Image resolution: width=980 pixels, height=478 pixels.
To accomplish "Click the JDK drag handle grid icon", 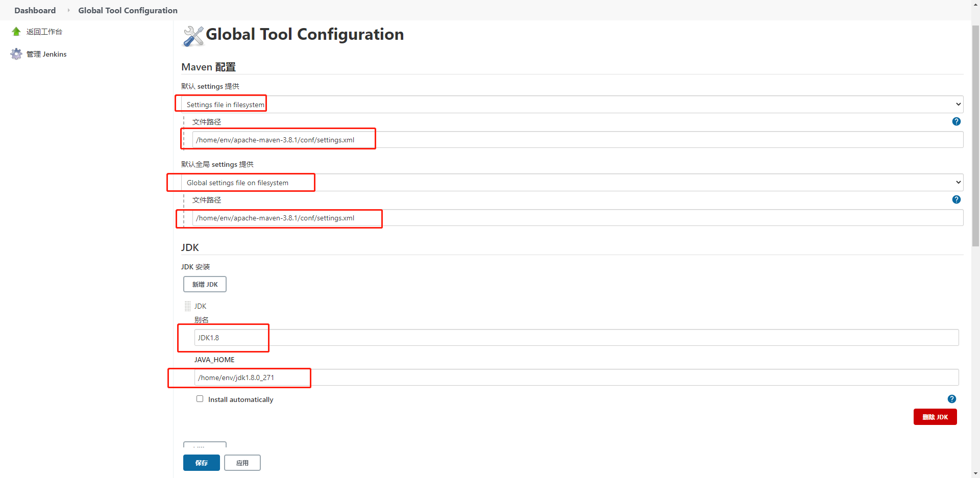I will tap(187, 306).
